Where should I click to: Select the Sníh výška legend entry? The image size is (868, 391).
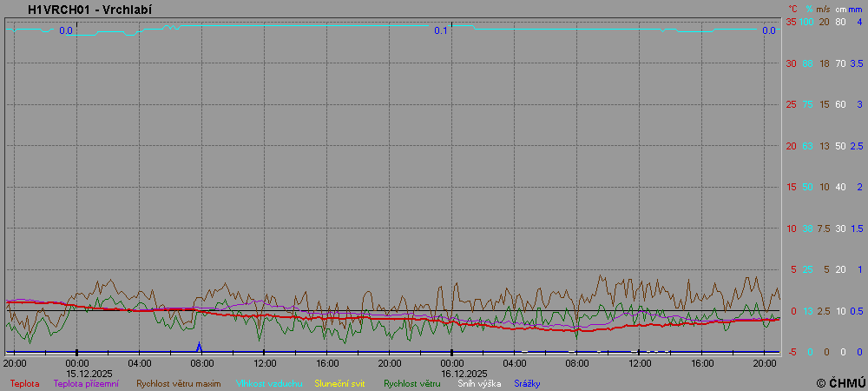pyautogui.click(x=478, y=383)
